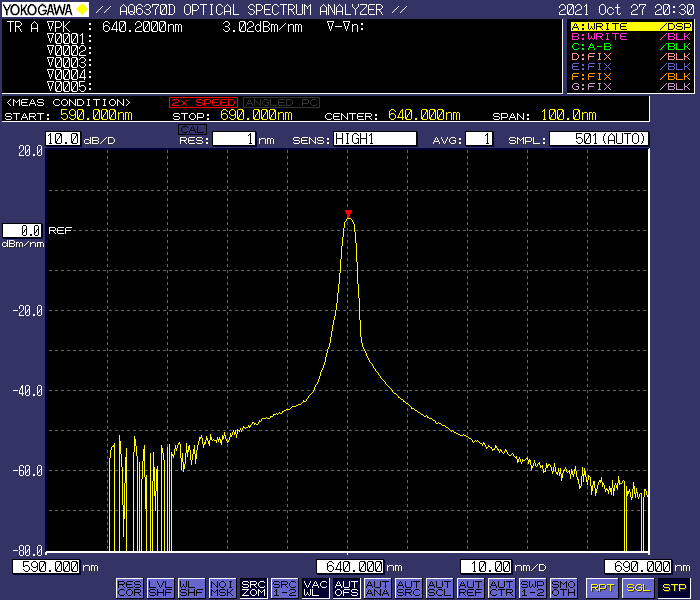Toggle the RES COR indicator

click(x=129, y=588)
